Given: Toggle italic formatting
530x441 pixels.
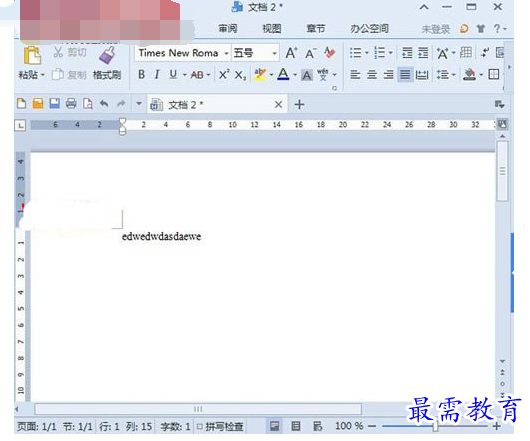Looking at the screenshot, I should click(157, 74).
